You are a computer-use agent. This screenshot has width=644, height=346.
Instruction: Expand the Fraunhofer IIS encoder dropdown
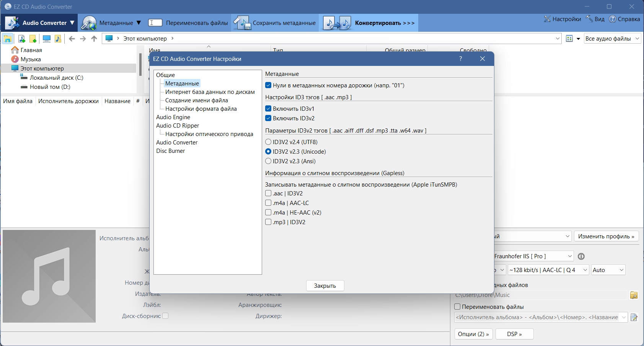click(533, 256)
